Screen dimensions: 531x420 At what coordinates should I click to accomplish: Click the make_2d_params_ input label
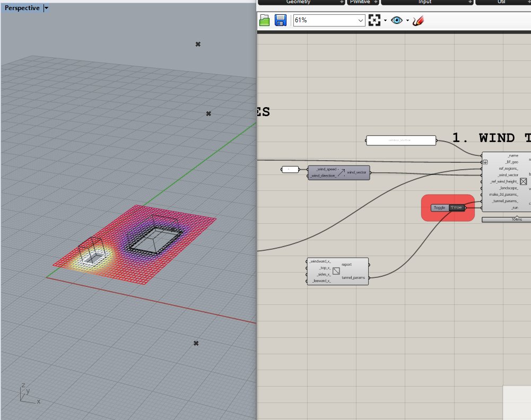coord(503,194)
